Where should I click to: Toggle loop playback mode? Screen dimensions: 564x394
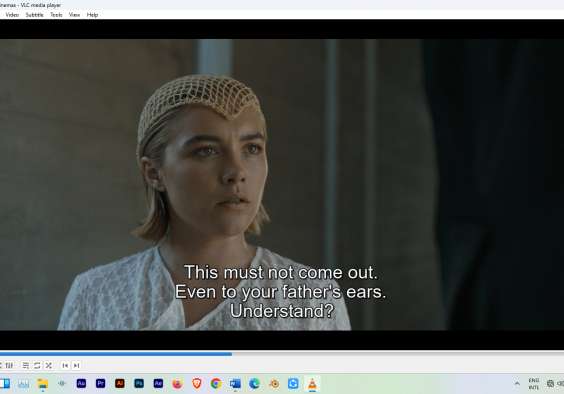point(37,366)
